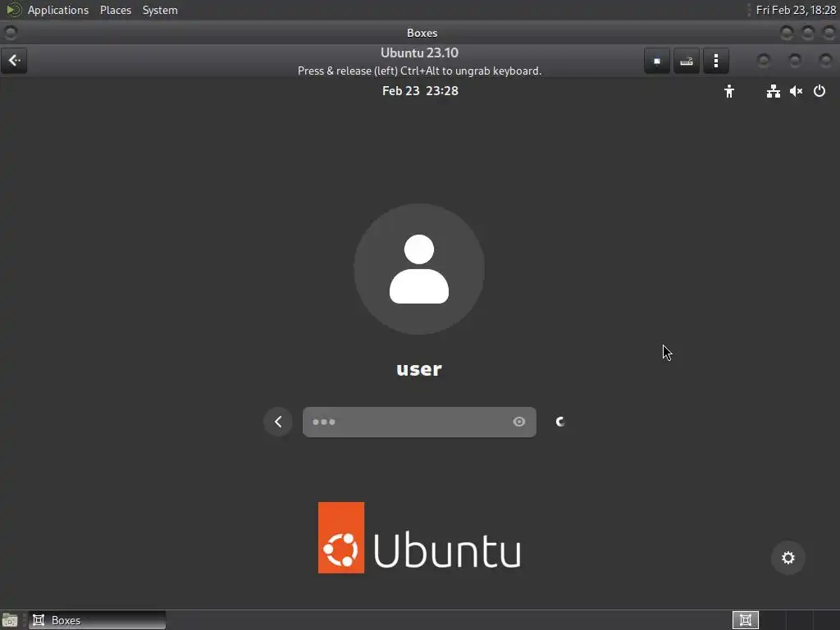Open the Applications menu
The width and height of the screenshot is (840, 630).
pos(58,10)
